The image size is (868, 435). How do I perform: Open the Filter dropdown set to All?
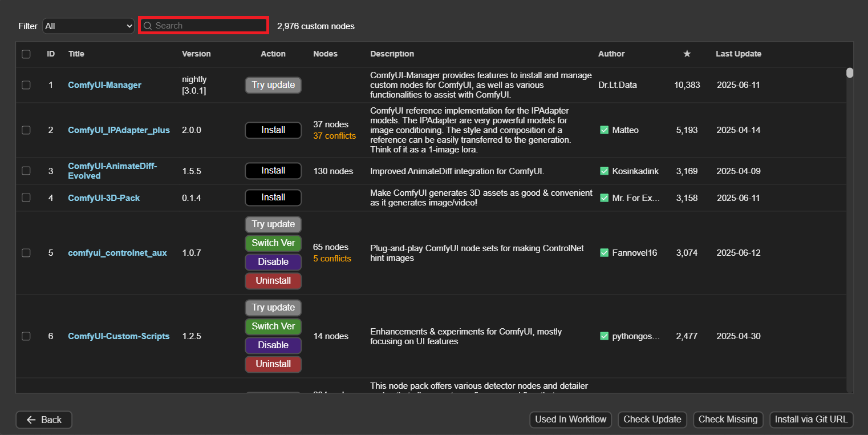[x=88, y=26]
